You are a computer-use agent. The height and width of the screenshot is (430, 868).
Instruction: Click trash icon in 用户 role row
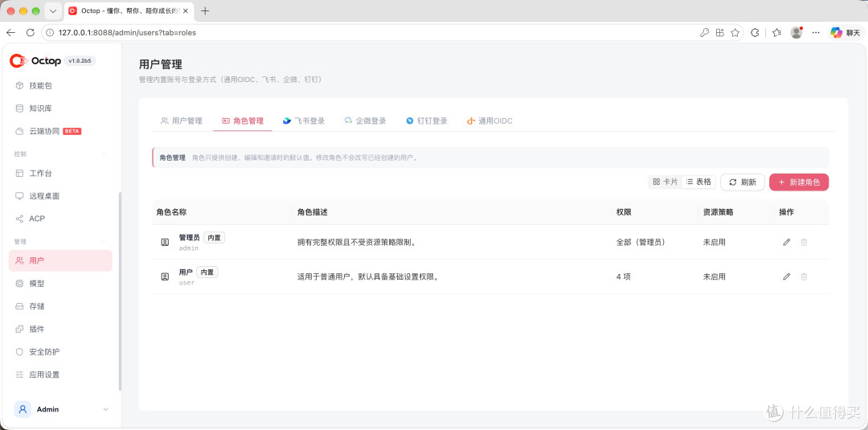point(804,276)
